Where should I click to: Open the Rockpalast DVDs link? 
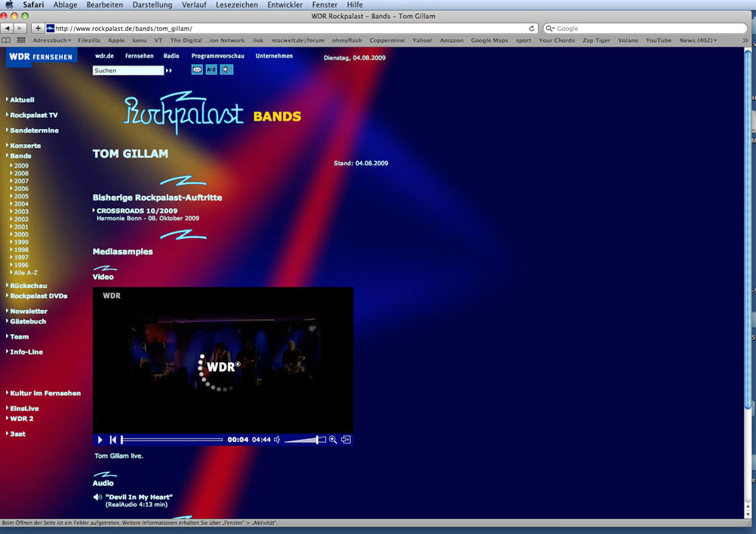[x=38, y=296]
